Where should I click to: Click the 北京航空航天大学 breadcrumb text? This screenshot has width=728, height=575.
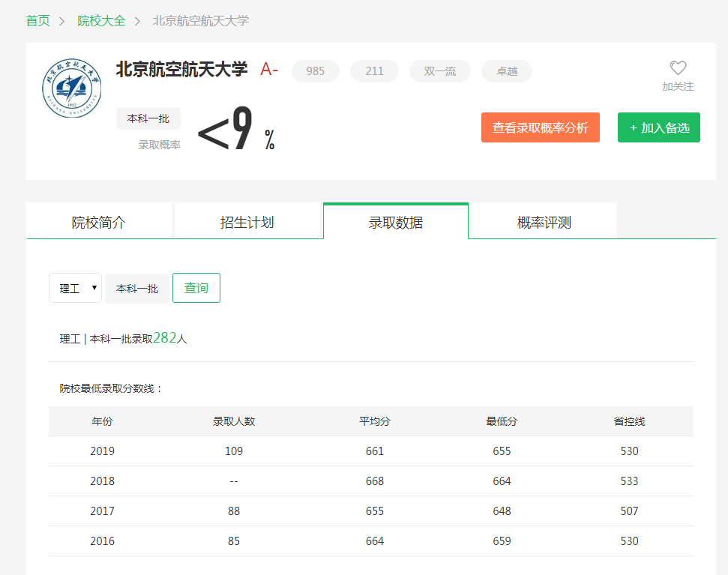pyautogui.click(x=201, y=21)
